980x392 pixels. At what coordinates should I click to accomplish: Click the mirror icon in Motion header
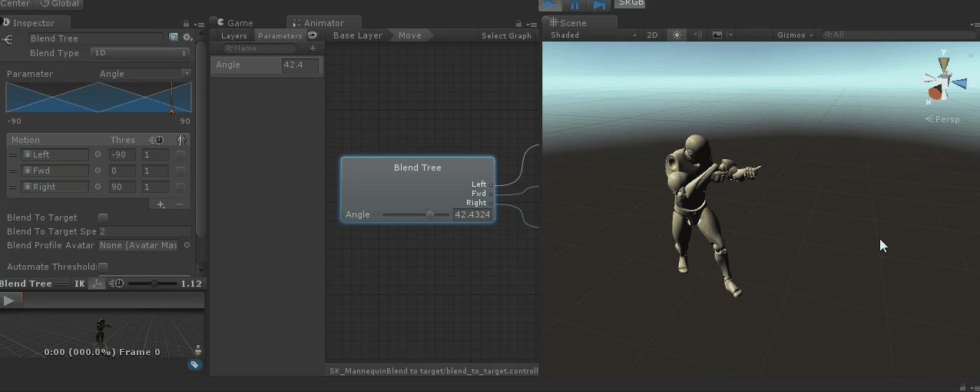tap(181, 140)
